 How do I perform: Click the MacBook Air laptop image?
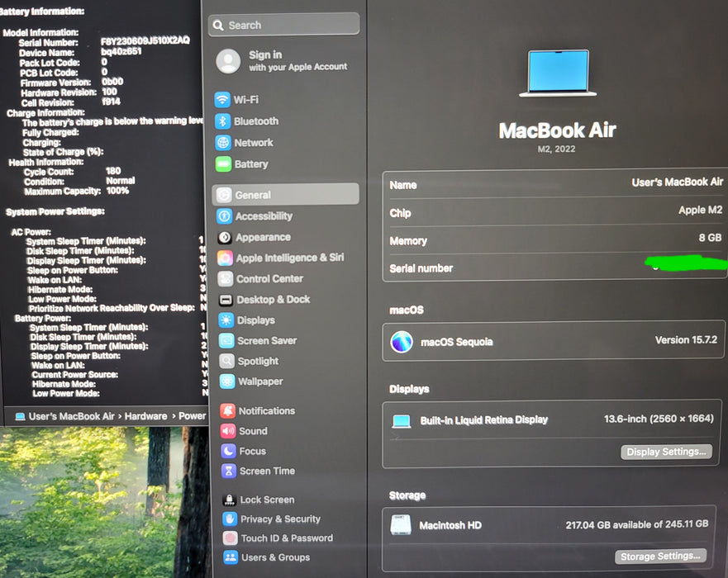pyautogui.click(x=558, y=73)
